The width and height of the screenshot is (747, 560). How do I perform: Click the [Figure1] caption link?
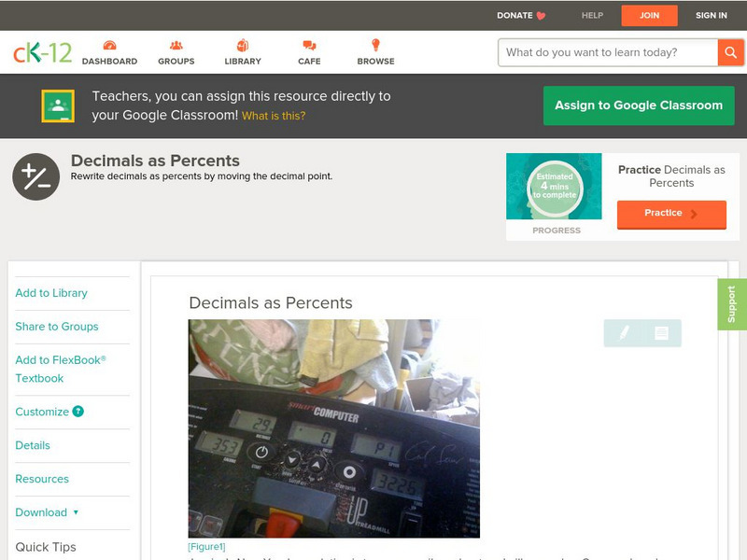coord(206,546)
